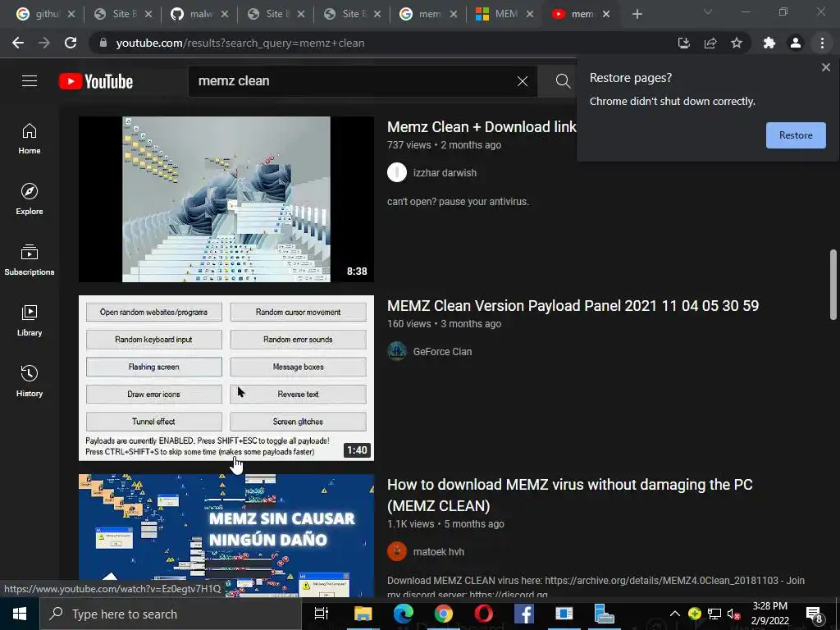Click the YouTube logo
This screenshot has width=840, height=630.
click(96, 81)
